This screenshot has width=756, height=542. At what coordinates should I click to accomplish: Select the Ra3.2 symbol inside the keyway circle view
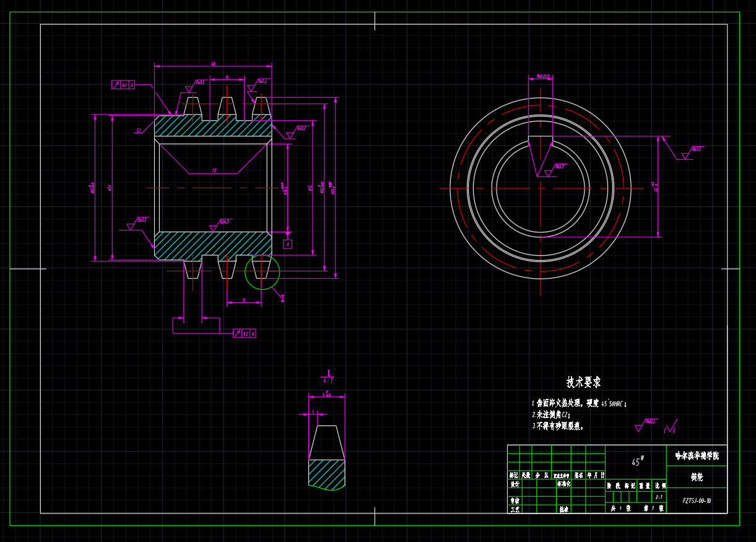pyautogui.click(x=553, y=170)
